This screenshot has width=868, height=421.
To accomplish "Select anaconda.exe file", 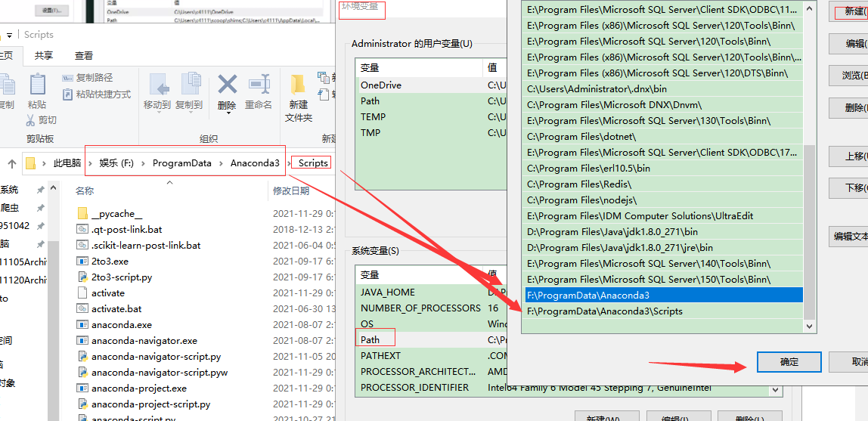I will (121, 325).
